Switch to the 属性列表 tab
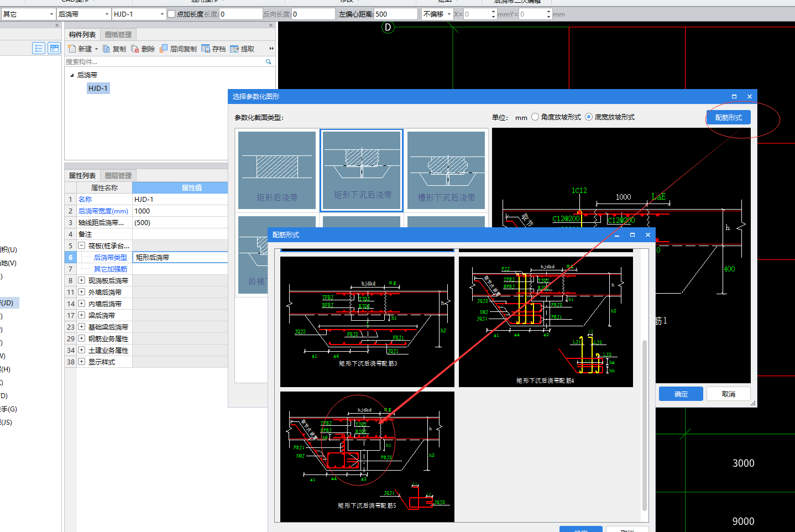This screenshot has width=795, height=532. 82,175
